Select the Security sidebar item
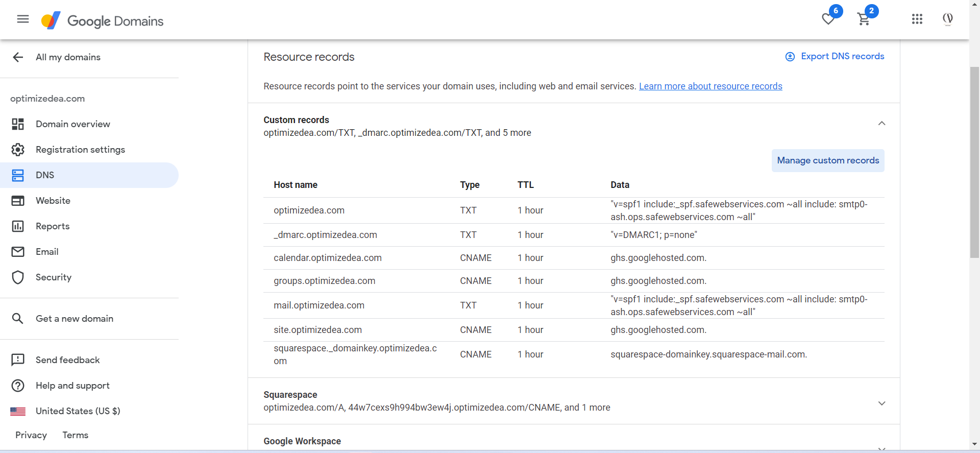The image size is (980, 453). pyautogui.click(x=53, y=277)
